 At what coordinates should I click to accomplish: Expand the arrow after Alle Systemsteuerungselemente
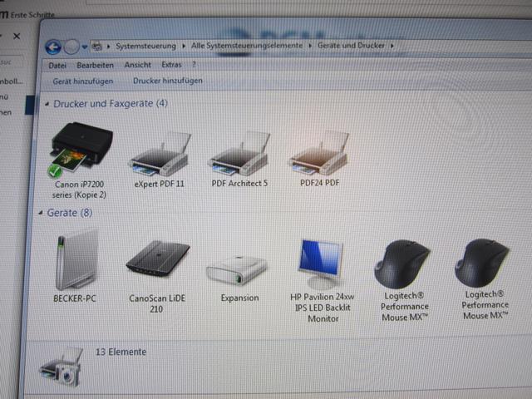tap(310, 46)
